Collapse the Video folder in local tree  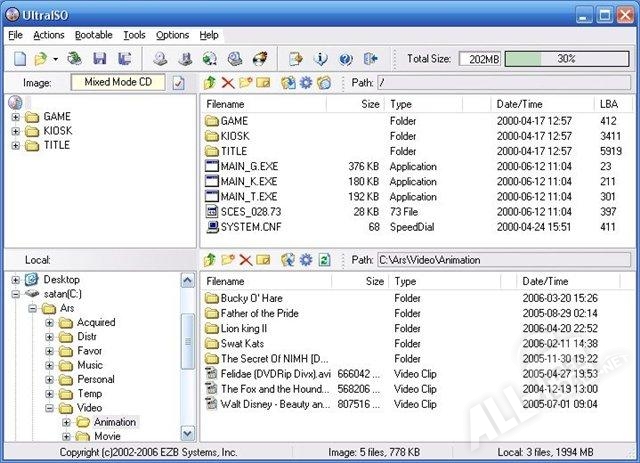(x=50, y=408)
